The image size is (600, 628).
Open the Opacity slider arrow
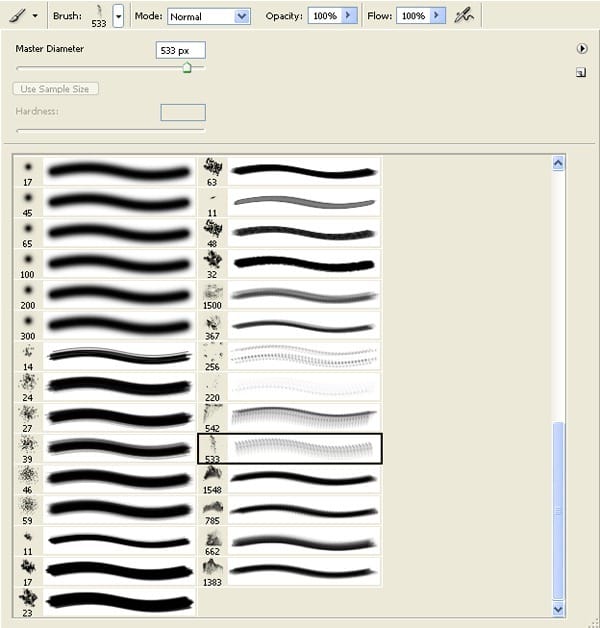(x=349, y=16)
